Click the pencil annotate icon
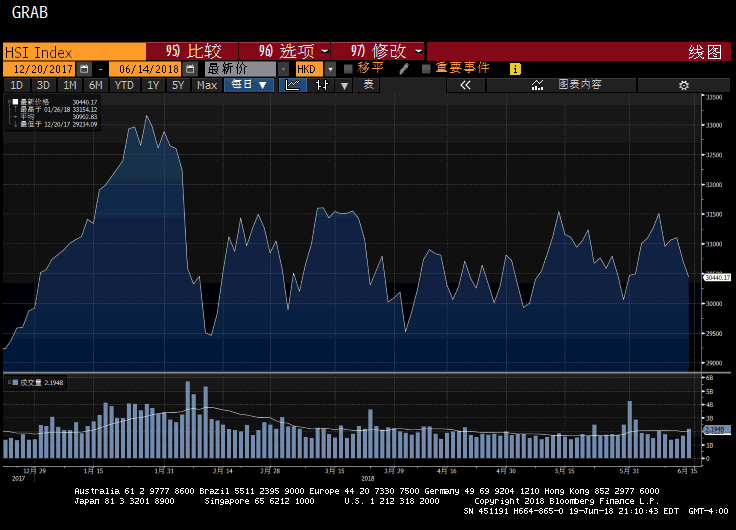The image size is (736, 530). pos(404,69)
